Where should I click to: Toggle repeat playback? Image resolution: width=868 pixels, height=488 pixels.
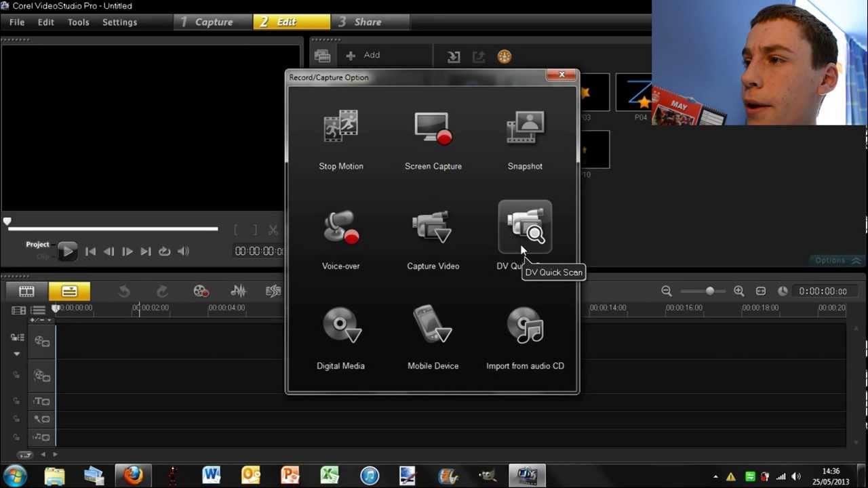[x=164, y=251]
